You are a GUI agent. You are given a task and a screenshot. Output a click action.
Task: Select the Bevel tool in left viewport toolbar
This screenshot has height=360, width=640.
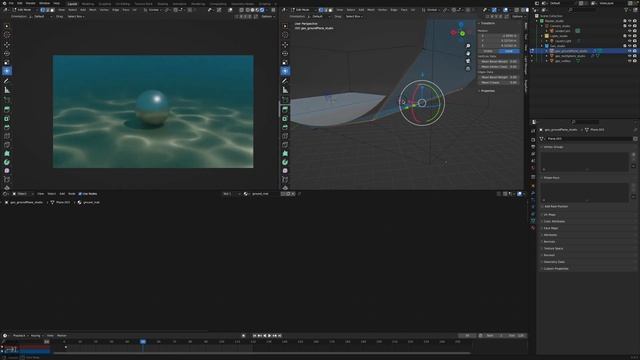[x=7, y=127]
